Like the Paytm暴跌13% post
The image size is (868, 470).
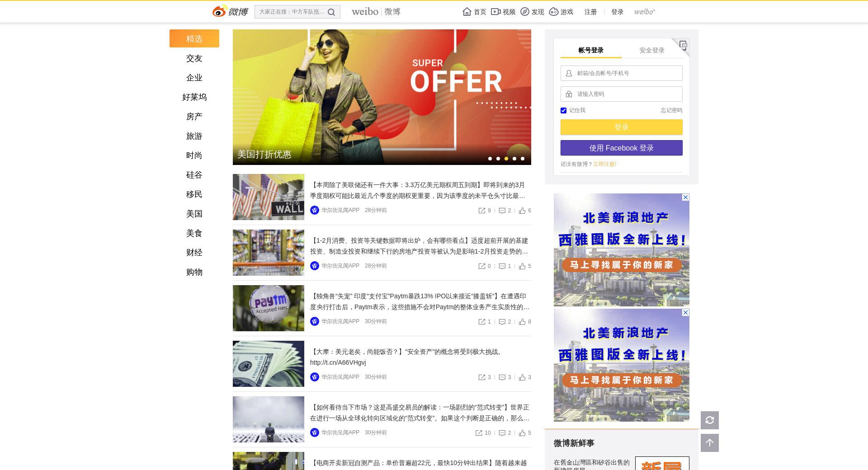522,322
